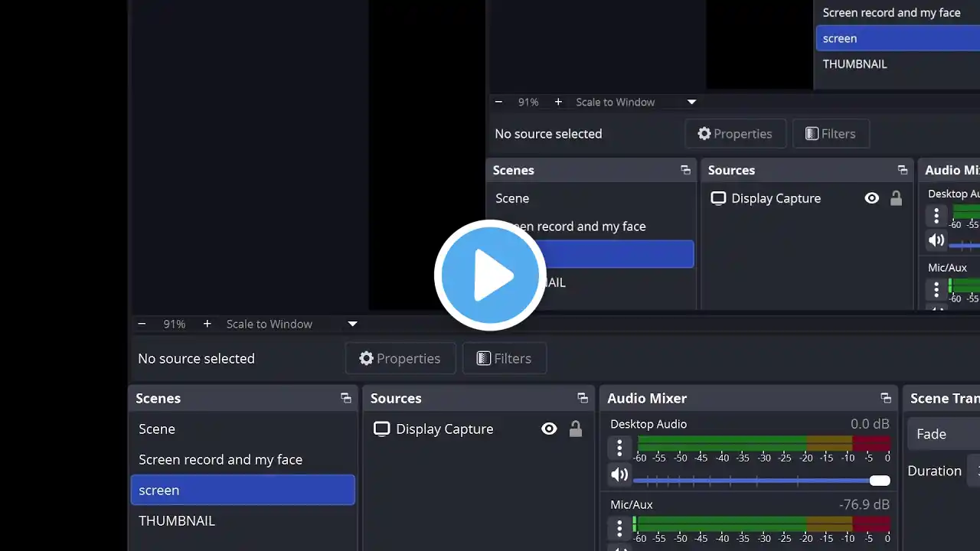Click the '91%' zoom value in main OBS window

click(x=175, y=324)
